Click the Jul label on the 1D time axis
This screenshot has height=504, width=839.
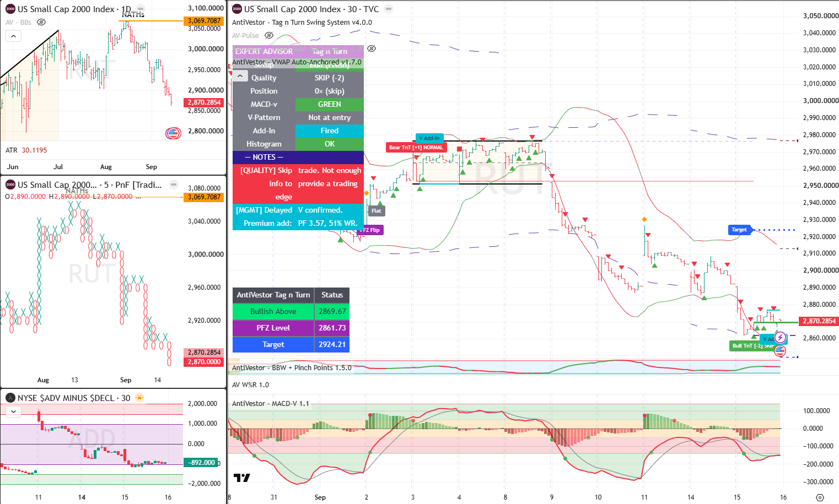coord(58,167)
